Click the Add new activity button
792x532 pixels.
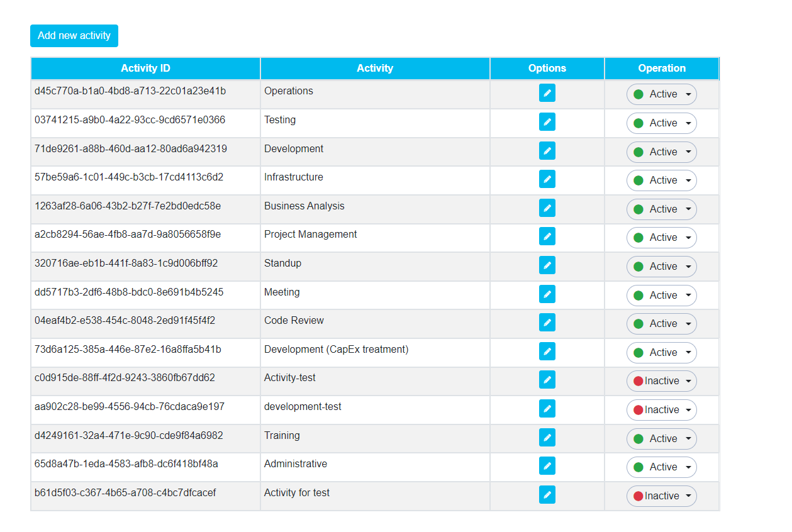click(x=74, y=36)
